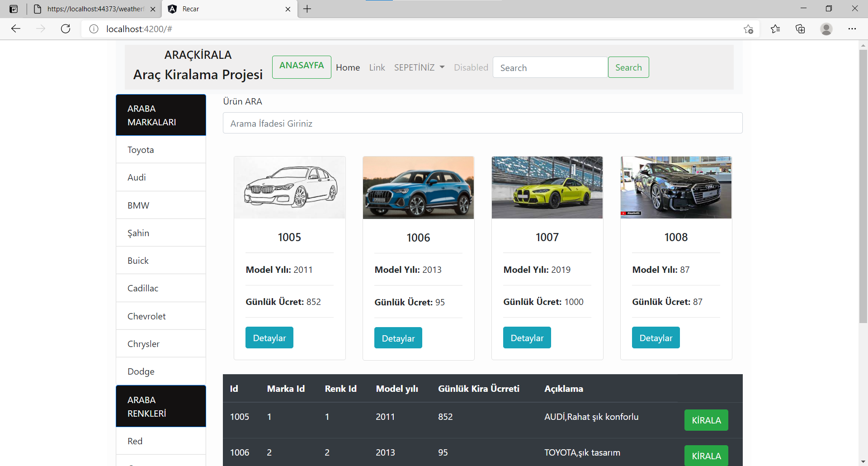Click the back navigation arrow
Viewport: 868px width, 466px height.
click(16, 29)
